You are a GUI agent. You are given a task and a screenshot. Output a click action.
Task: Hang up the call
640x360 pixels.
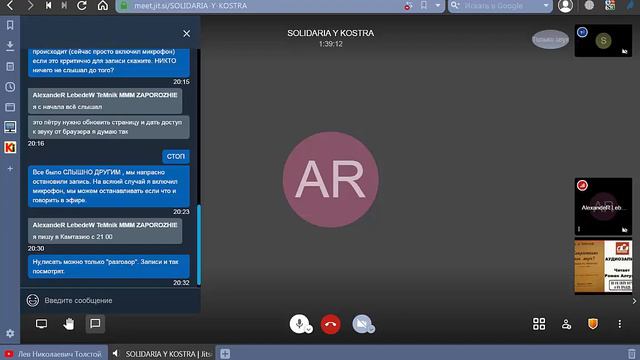click(331, 324)
